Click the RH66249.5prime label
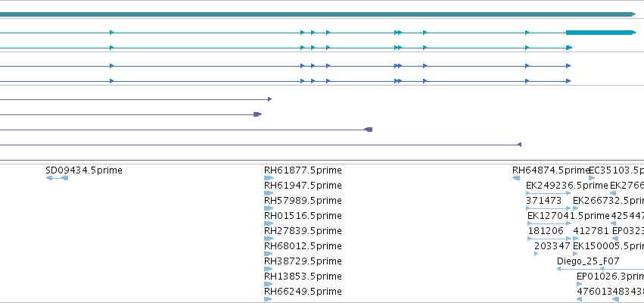This screenshot has width=644, height=303. 303,292
